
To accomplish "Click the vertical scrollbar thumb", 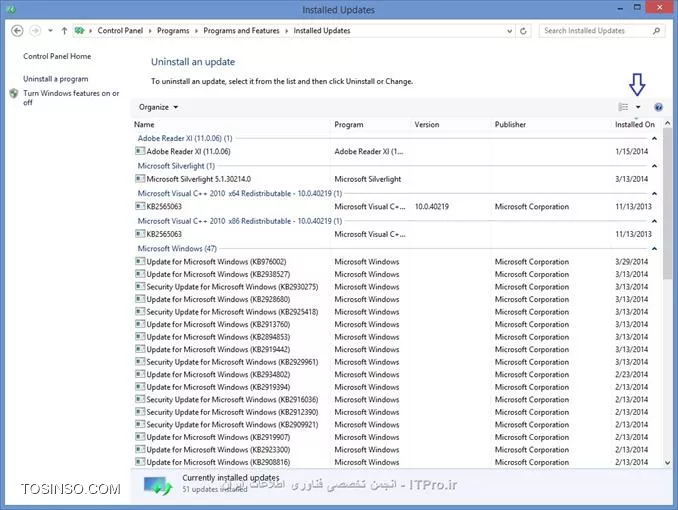I will coord(667,204).
